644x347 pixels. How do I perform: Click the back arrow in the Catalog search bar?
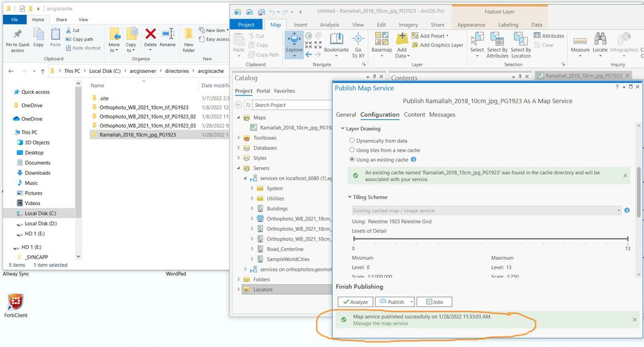(x=239, y=105)
